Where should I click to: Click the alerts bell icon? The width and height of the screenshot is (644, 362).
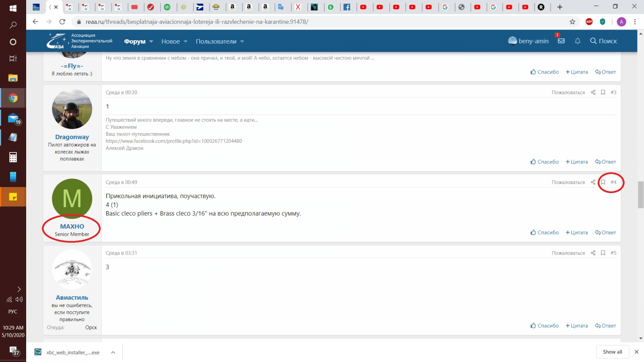(578, 41)
